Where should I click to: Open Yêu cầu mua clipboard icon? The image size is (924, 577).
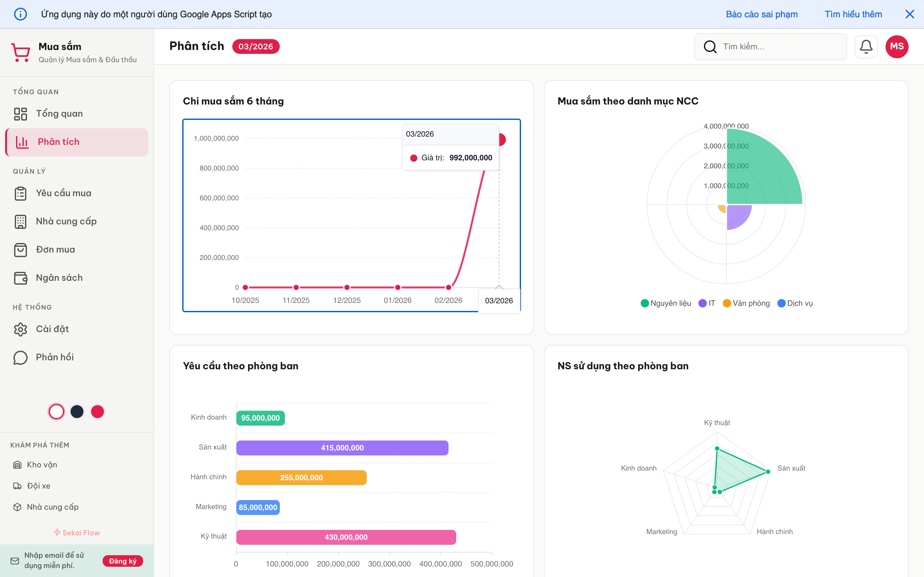click(x=21, y=193)
